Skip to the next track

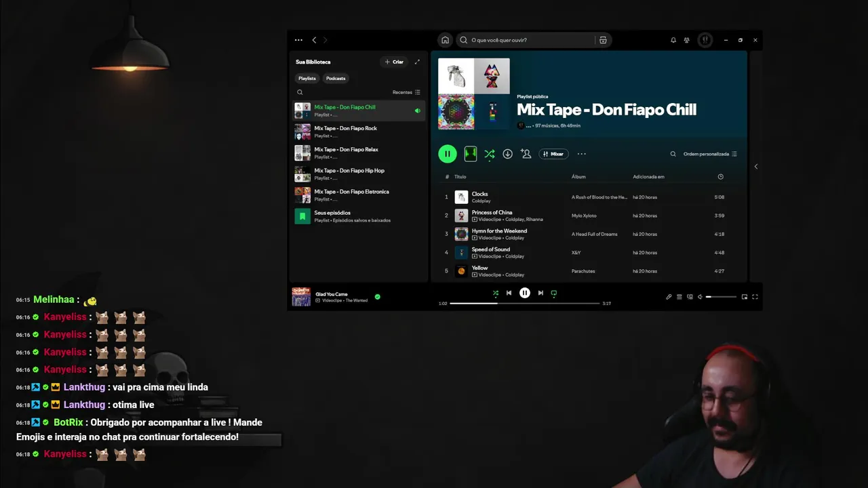(x=540, y=293)
